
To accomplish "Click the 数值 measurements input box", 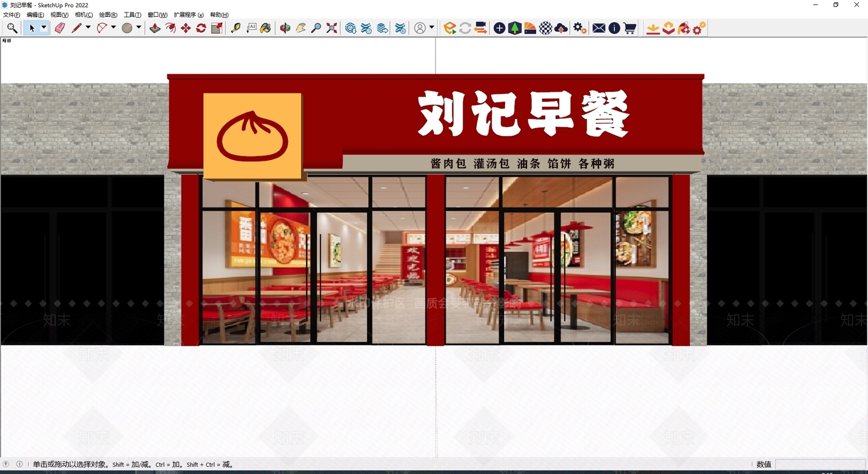I will click(x=820, y=464).
